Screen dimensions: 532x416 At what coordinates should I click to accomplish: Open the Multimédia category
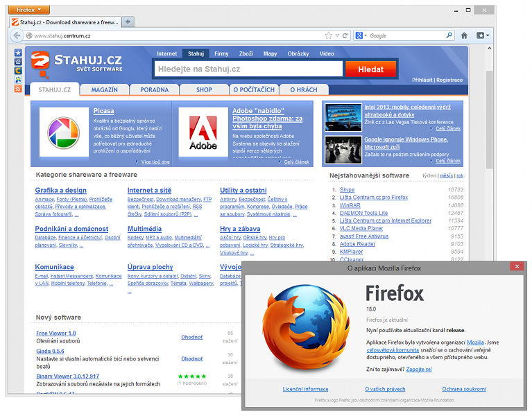click(144, 229)
